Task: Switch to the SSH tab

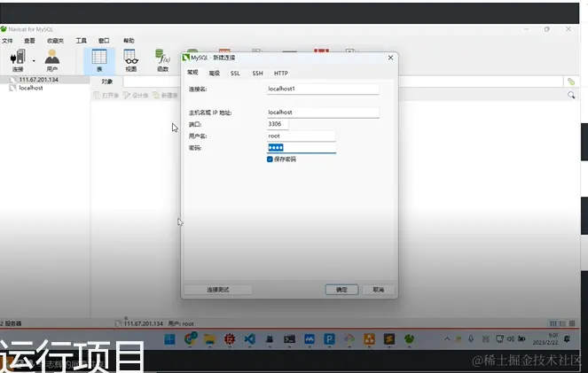Action: [257, 73]
